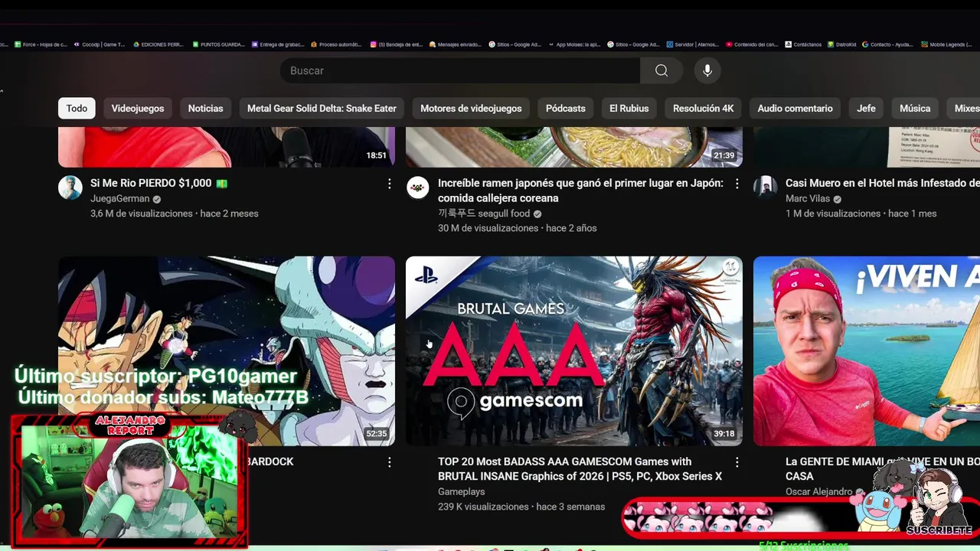Select the Audio comentario chip

pyautogui.click(x=795, y=109)
